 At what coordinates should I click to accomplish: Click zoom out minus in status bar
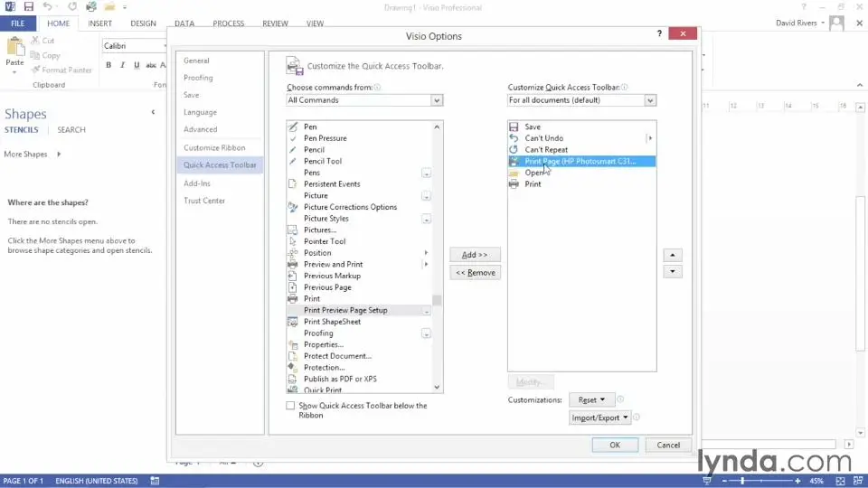tap(724, 481)
